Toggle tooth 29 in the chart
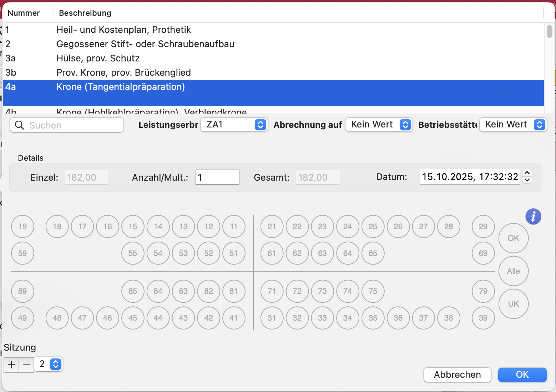 coord(483,226)
